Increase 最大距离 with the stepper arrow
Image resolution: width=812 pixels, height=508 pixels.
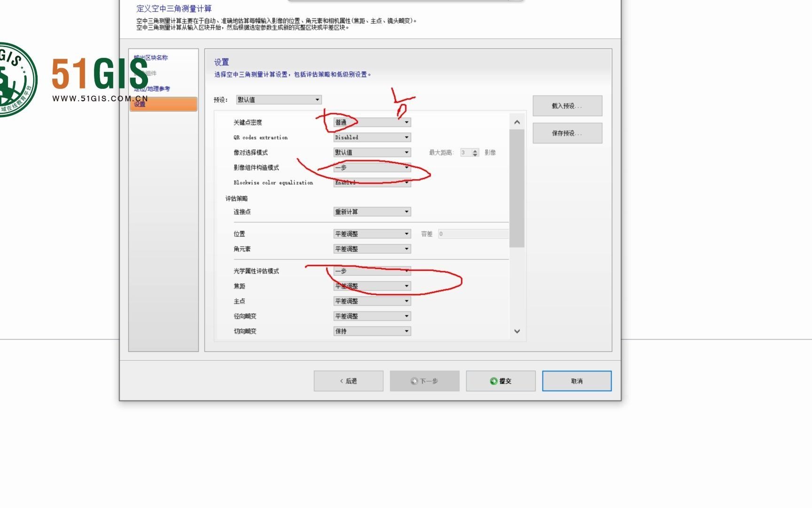[475, 150]
